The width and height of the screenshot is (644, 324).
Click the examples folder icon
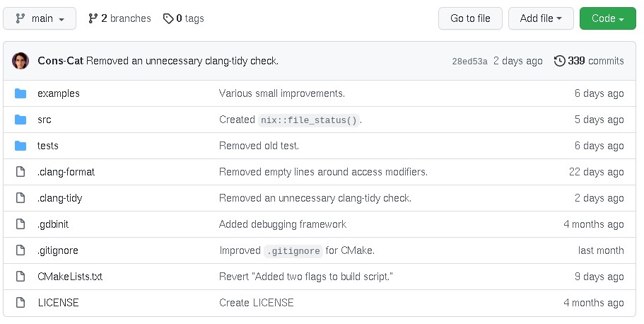point(21,93)
